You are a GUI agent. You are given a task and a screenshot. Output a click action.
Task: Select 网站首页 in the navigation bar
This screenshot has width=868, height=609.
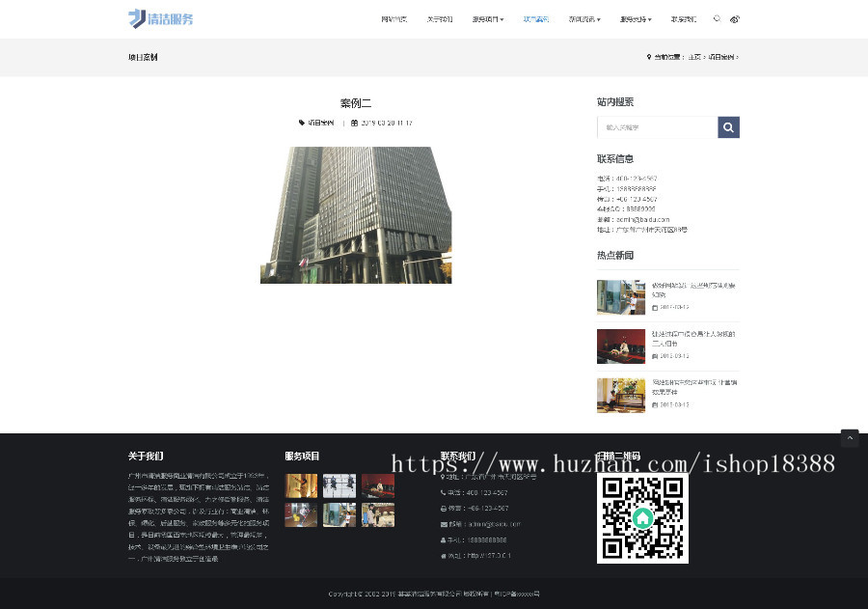click(x=393, y=18)
